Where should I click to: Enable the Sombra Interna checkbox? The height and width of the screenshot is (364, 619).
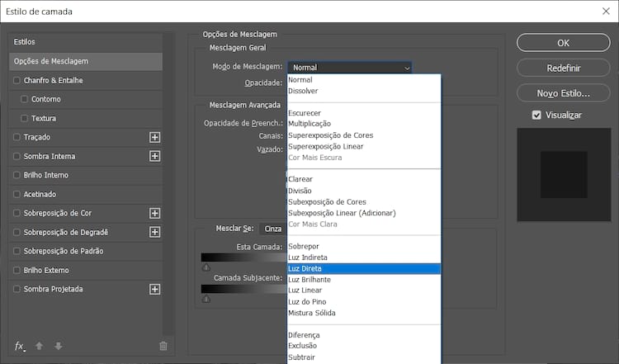point(17,156)
